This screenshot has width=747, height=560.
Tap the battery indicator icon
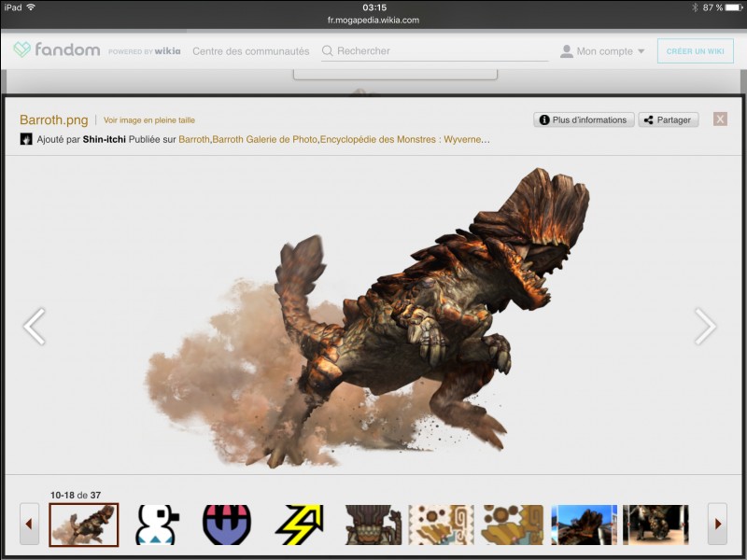click(x=734, y=7)
